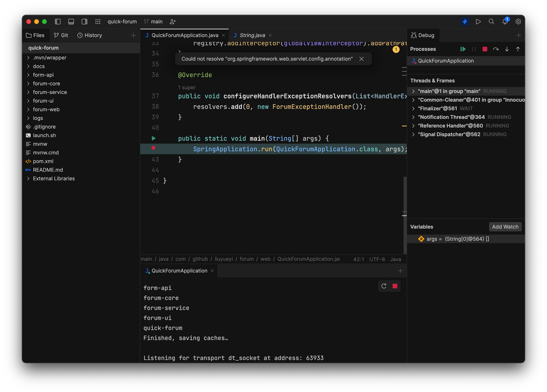The image size is (547, 392).
Task: Toggle the left project sidebar panel icon
Action: pos(57,22)
